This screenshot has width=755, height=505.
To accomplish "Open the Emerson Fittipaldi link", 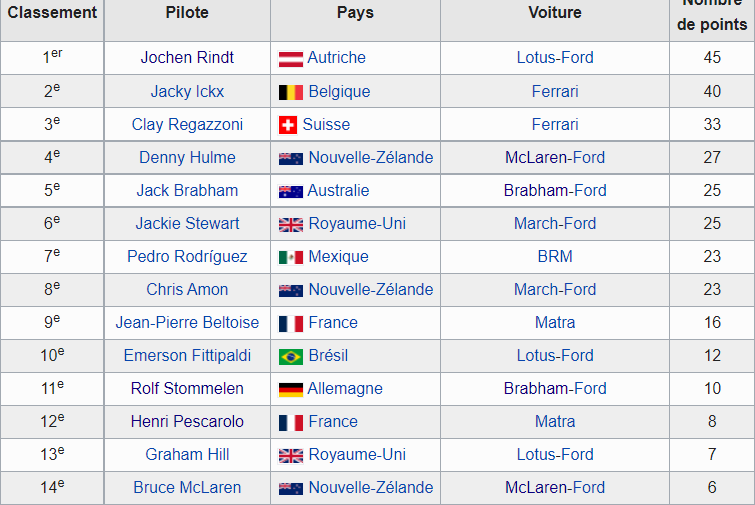I will 187,356.
